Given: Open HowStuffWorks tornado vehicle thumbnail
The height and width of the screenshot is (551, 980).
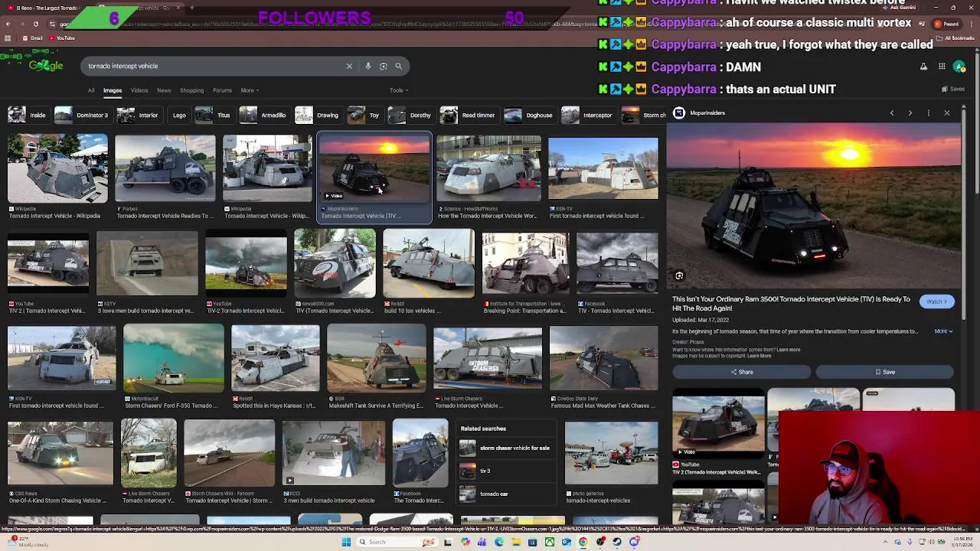Looking at the screenshot, I should pos(488,169).
